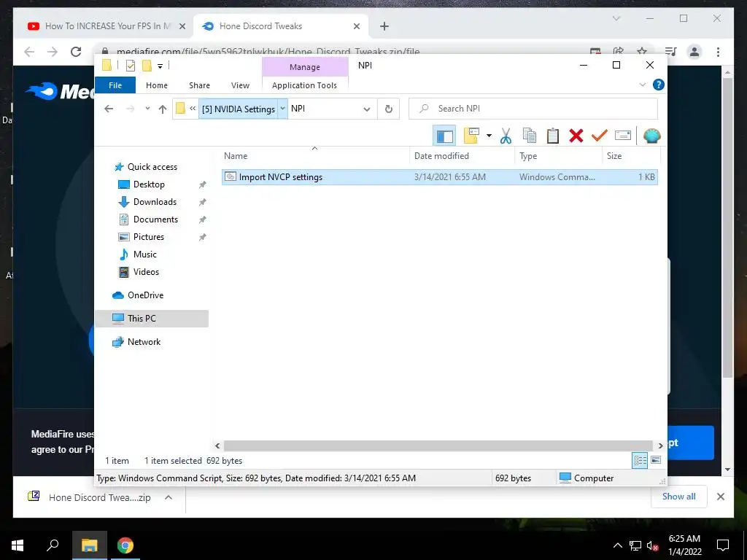
Task: Bookmark this page star icon in Chrome
Action: tap(642, 51)
